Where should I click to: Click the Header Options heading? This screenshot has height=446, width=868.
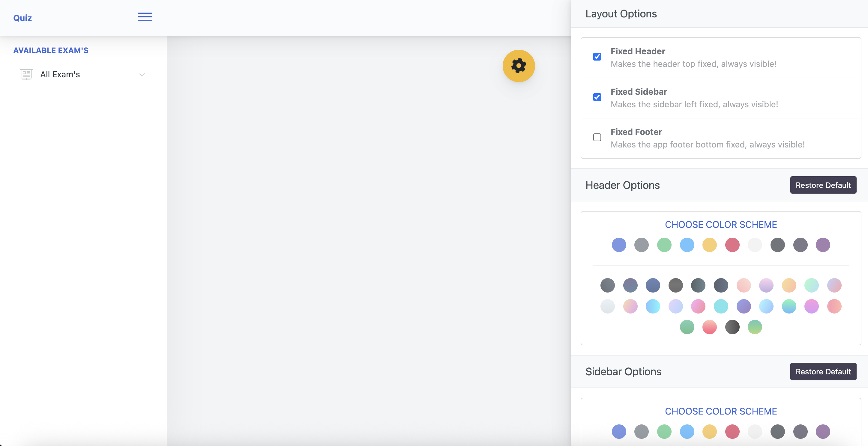622,185
